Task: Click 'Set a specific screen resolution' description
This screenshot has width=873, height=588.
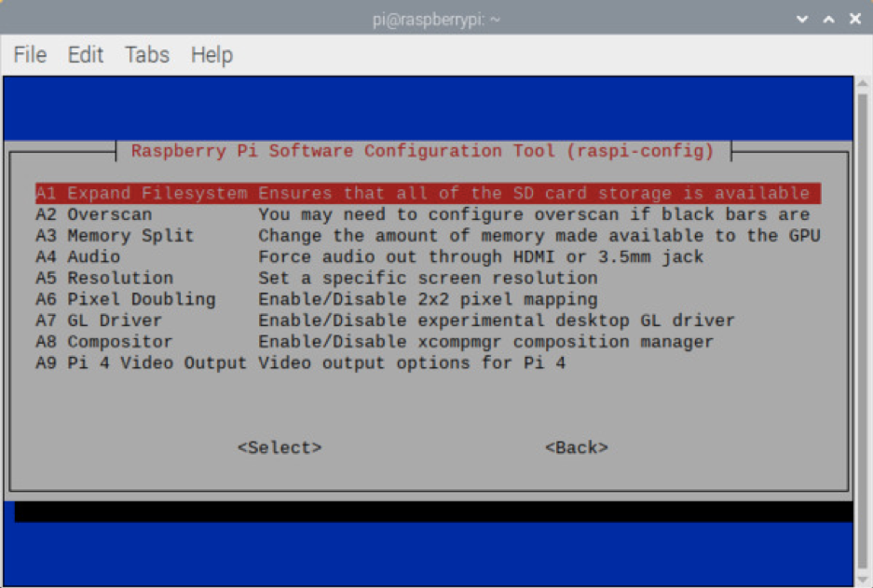Action: [x=428, y=278]
